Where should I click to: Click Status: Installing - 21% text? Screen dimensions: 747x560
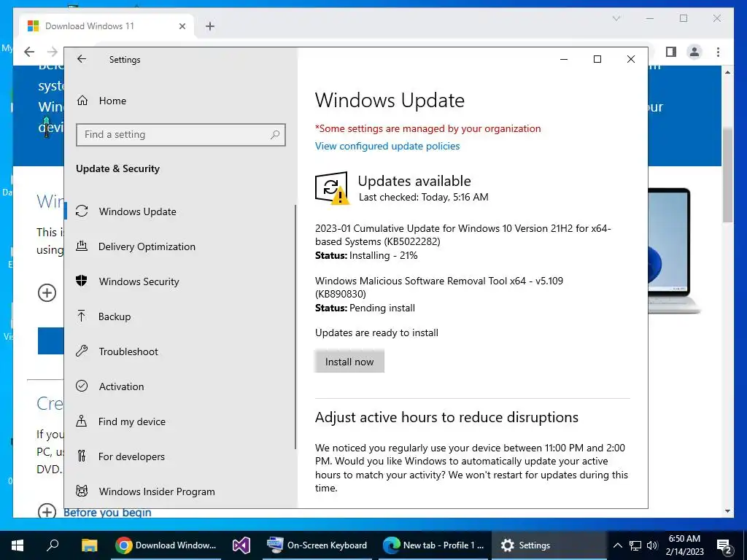coord(366,256)
